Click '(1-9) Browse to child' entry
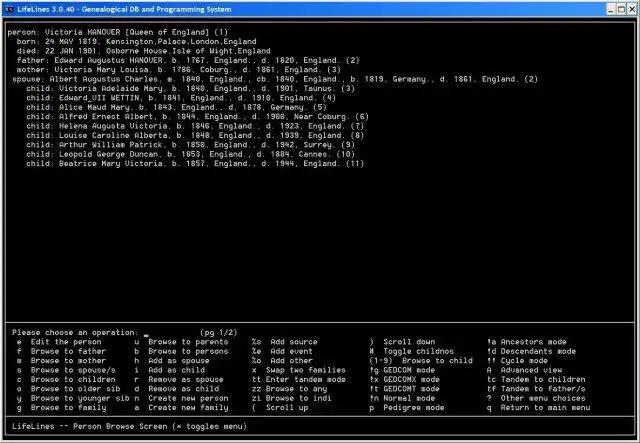This screenshot has height=443, width=640. [421, 361]
